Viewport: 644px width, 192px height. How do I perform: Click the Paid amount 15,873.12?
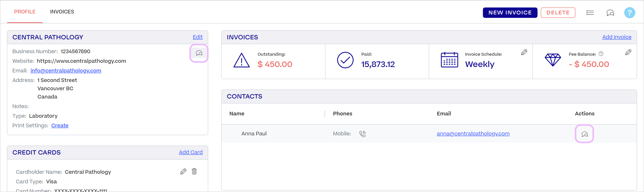[x=378, y=65]
